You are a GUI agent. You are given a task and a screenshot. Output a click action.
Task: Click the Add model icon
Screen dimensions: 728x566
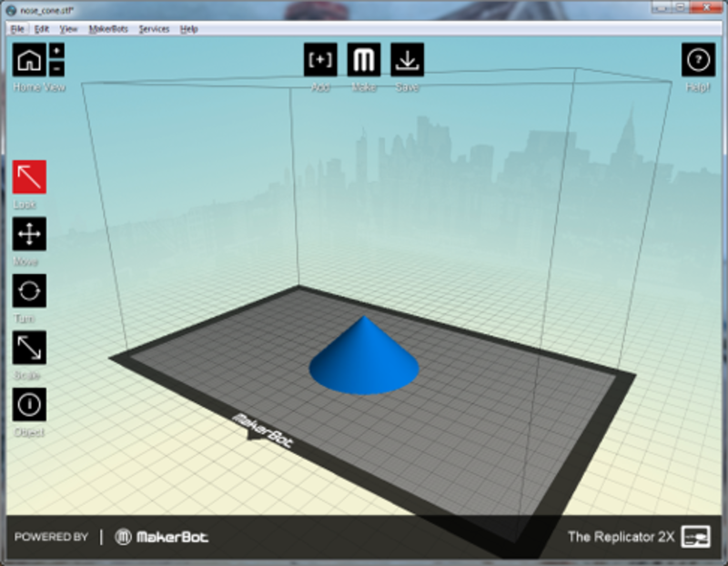pos(320,60)
